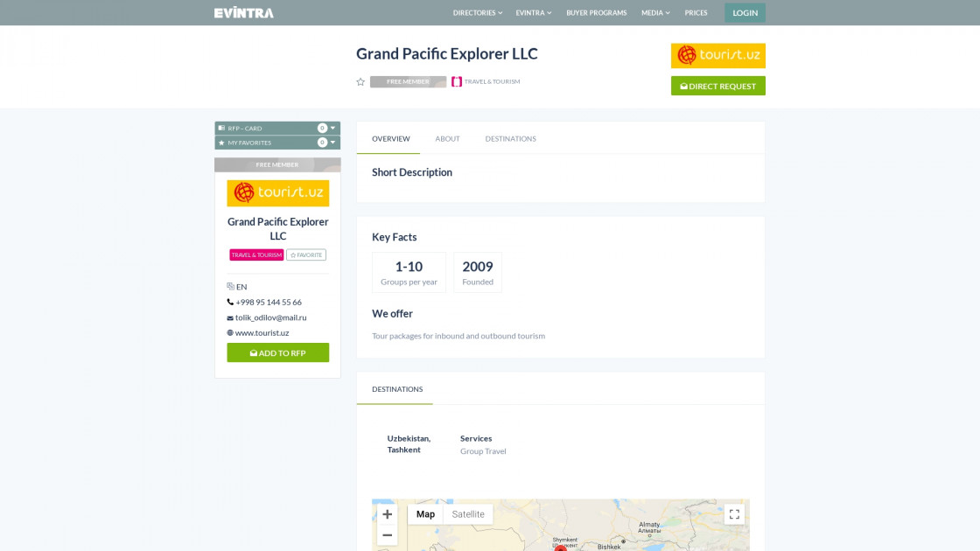The image size is (980, 551).
Task: Open the Destinations tab
Action: [x=510, y=138]
